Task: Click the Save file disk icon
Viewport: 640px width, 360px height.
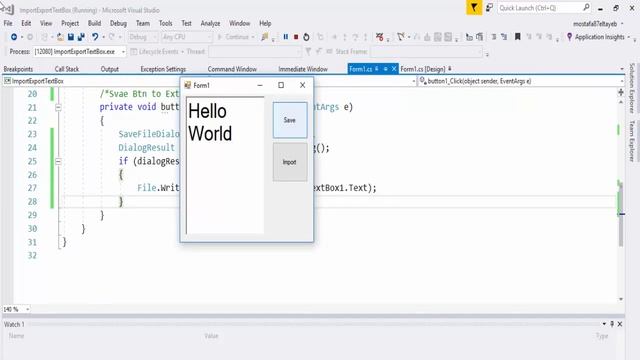Action: point(71,37)
